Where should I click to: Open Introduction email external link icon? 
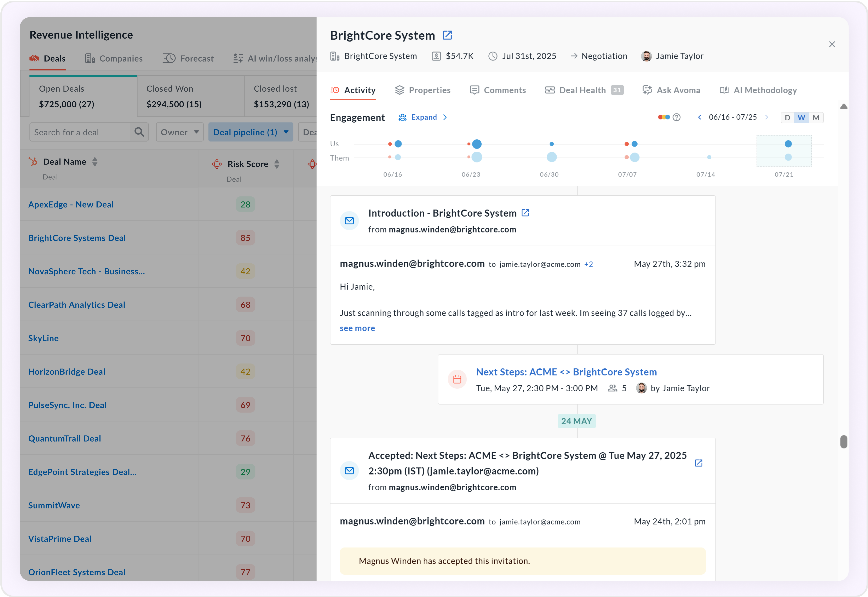(x=525, y=213)
